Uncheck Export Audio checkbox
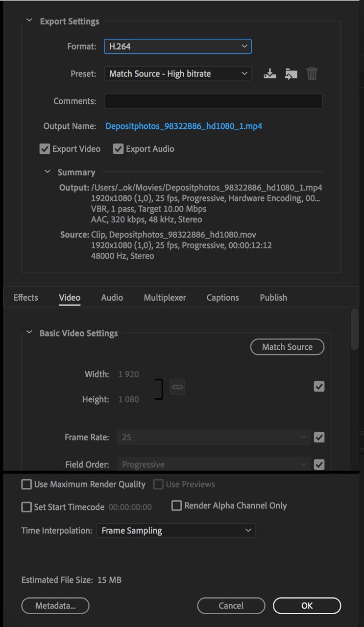This screenshot has height=627, width=364. pyautogui.click(x=118, y=149)
